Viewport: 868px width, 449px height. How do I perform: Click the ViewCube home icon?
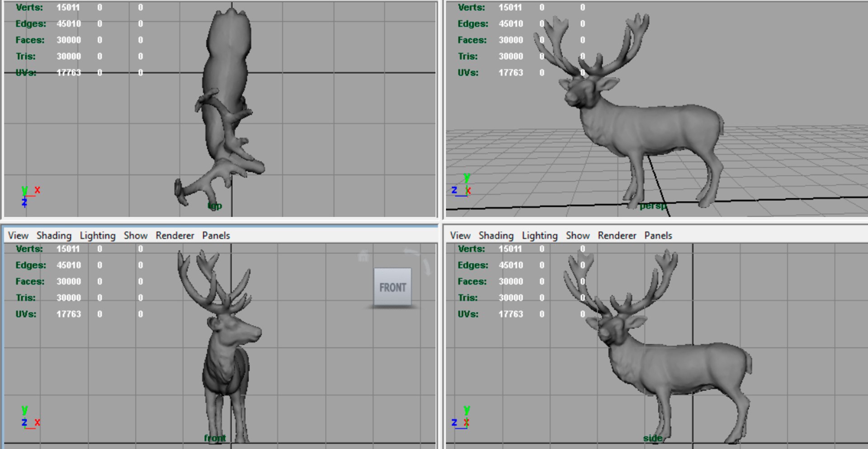pos(363,256)
